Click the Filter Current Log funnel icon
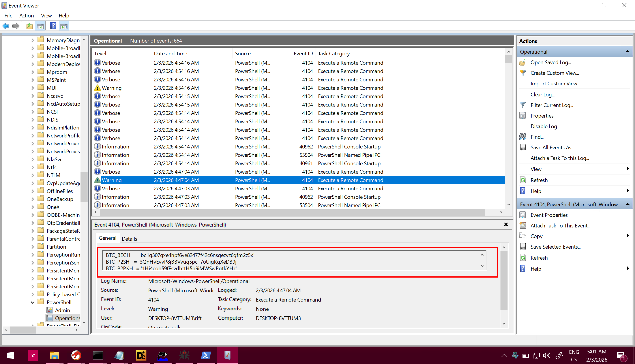The width and height of the screenshot is (635, 364). pos(523,105)
